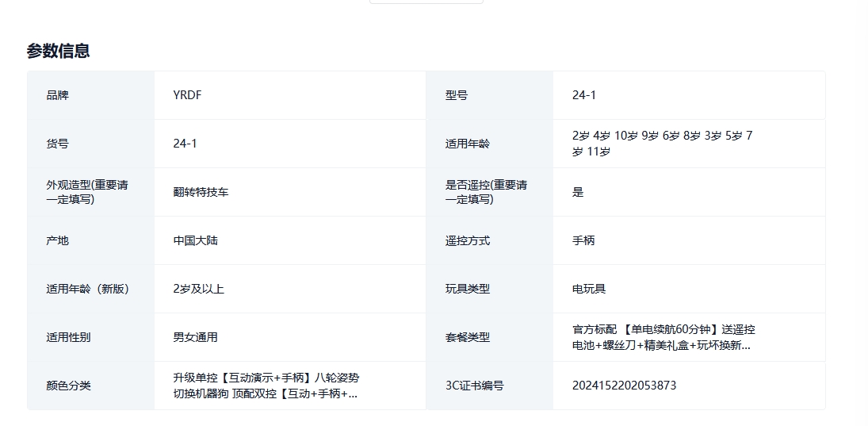Click the 是 value for remote control
Screen dimensions: 868x426
tap(578, 192)
